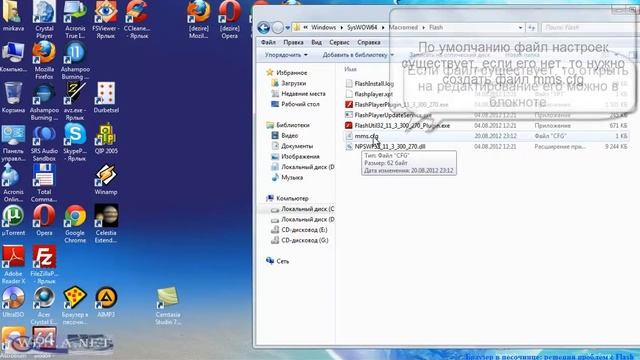Open Camtasia Studio 7 shortcut

coord(168,305)
